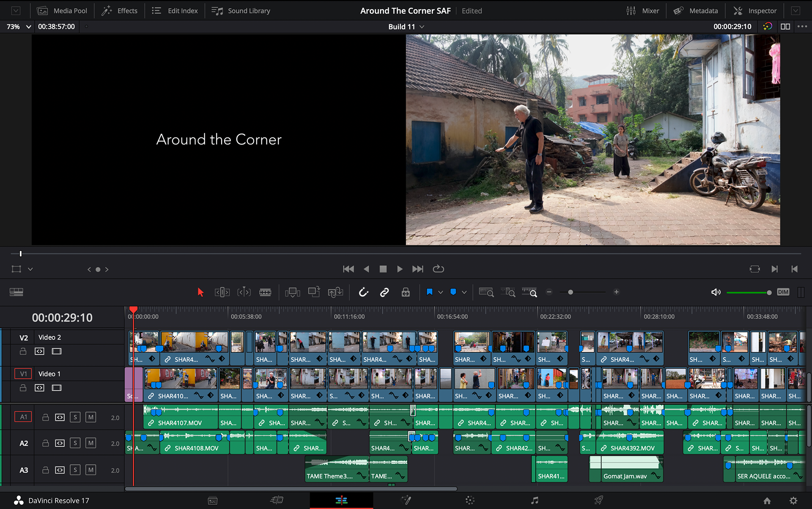The height and width of the screenshot is (509, 812).
Task: Open the Media Pool panel
Action: 62,11
